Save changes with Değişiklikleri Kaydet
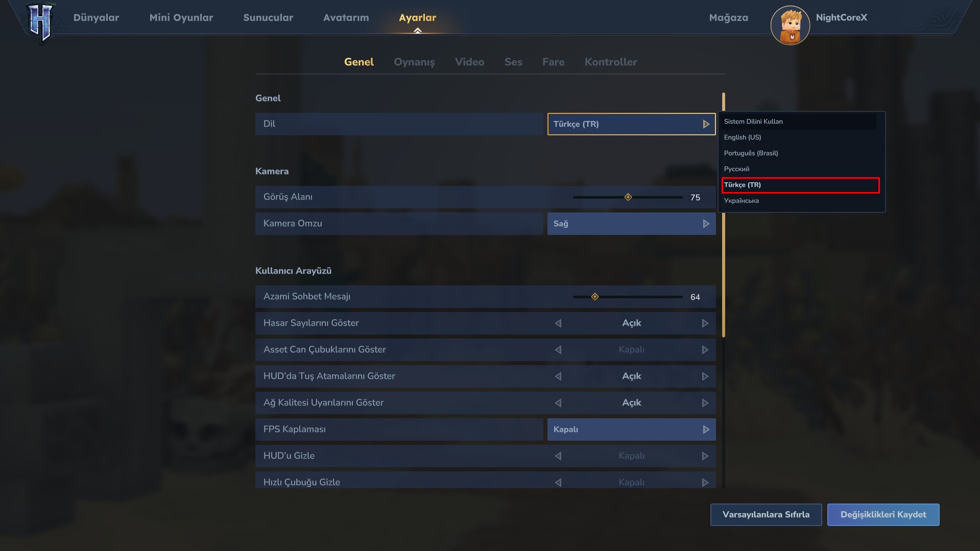980x551 pixels. click(x=883, y=514)
